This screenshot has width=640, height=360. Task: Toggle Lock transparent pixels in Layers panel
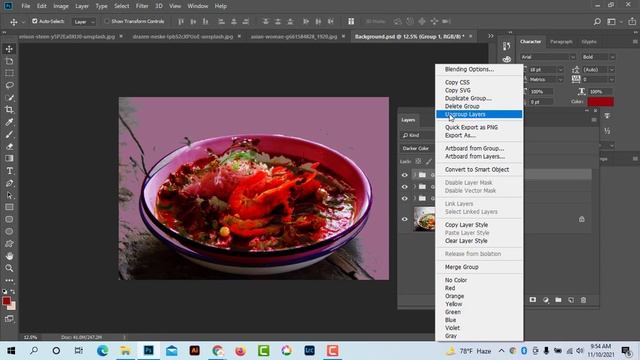coord(418,161)
